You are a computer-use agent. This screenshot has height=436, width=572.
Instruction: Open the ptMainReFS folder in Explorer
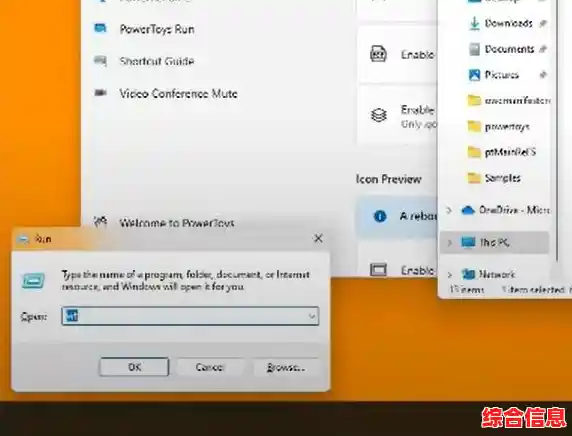510,152
